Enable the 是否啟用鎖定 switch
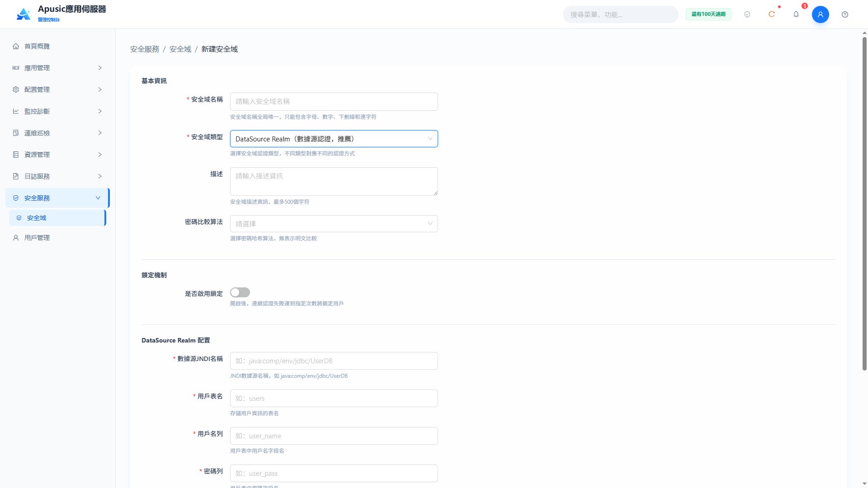Screen dimensions: 868x488 point(240,293)
